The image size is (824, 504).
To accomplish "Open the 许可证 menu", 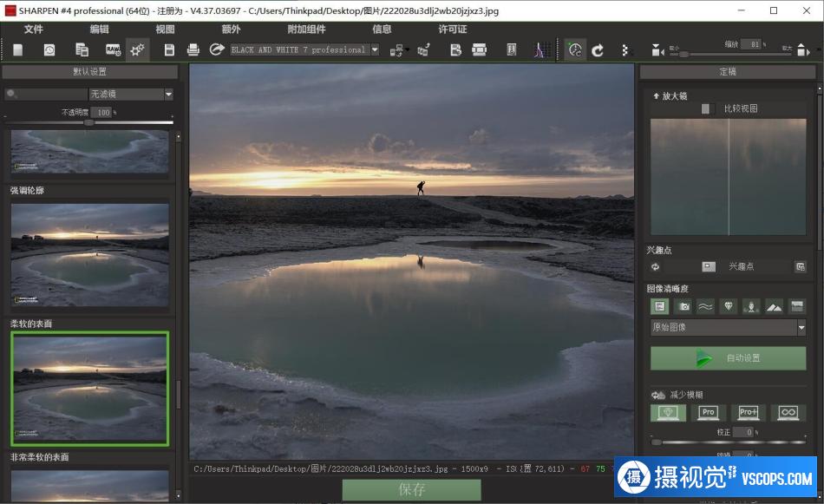I will click(453, 29).
